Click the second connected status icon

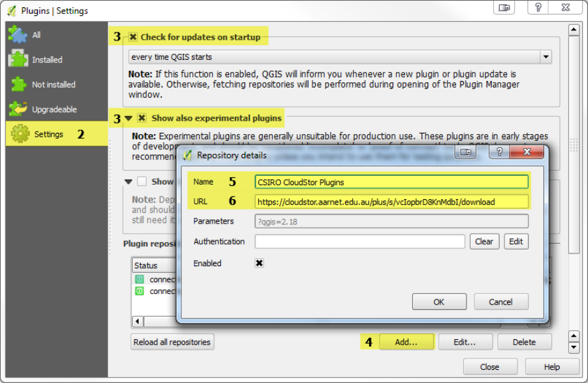coord(139,291)
